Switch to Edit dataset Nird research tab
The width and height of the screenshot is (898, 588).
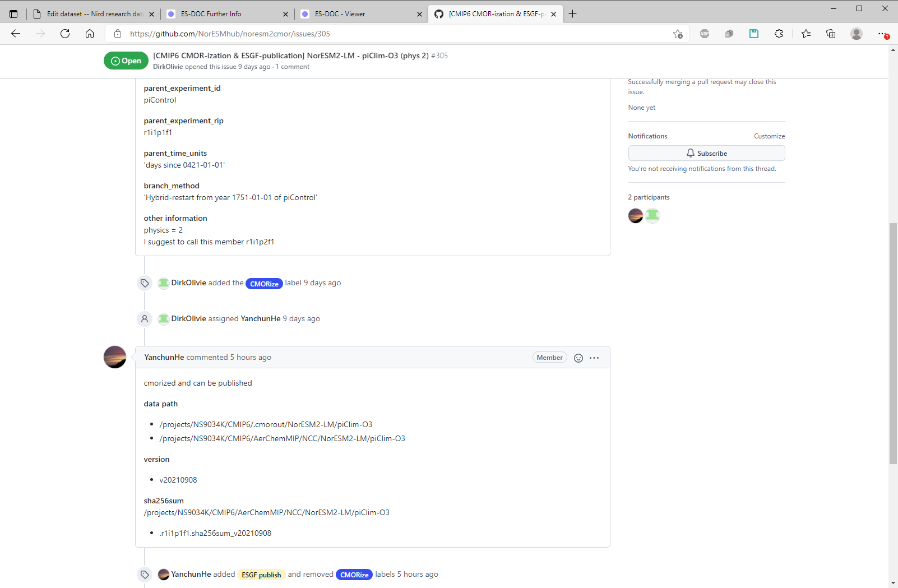tap(90, 14)
